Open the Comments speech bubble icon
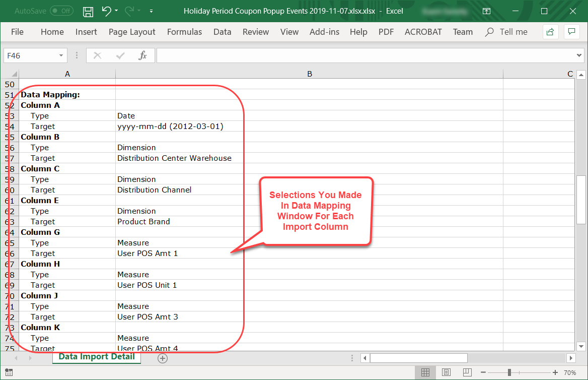588x380 pixels. point(571,32)
